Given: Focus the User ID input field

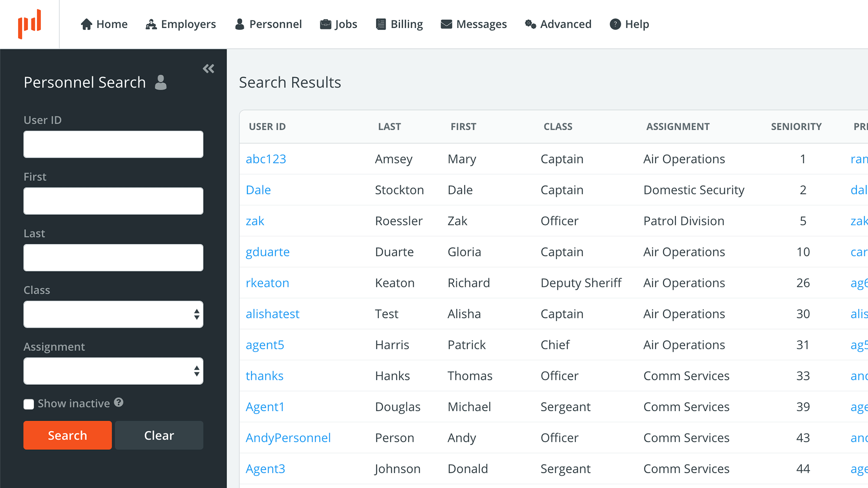Looking at the screenshot, I should (113, 144).
